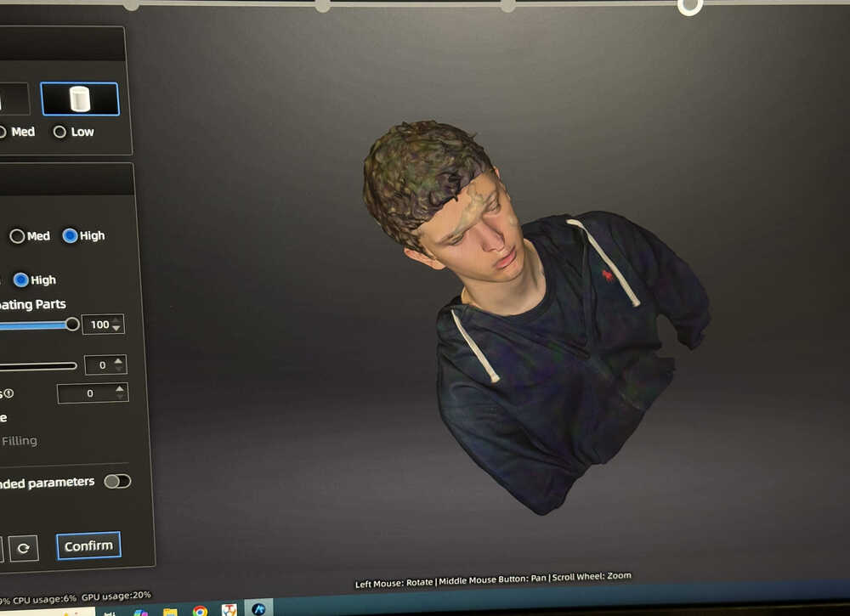Screen dimensions: 850x616
Task: Adjust the Floating Parts slider handle
Action: pyautogui.click(x=71, y=325)
